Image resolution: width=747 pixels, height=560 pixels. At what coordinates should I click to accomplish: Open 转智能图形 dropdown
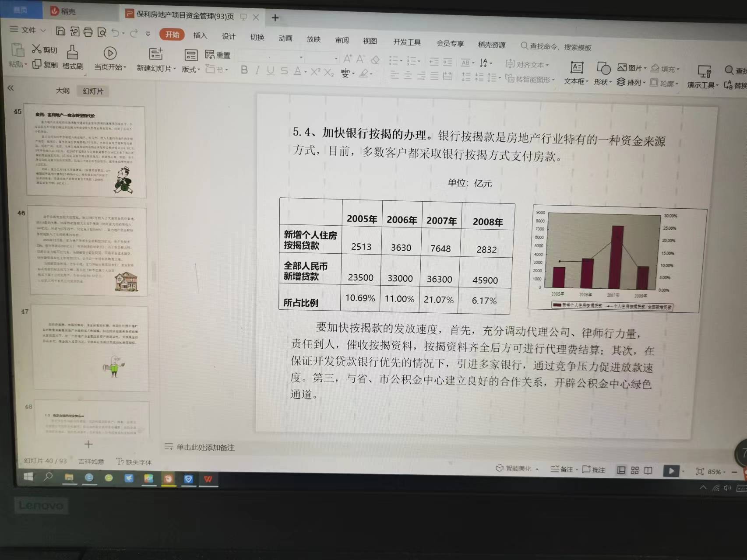pos(530,79)
